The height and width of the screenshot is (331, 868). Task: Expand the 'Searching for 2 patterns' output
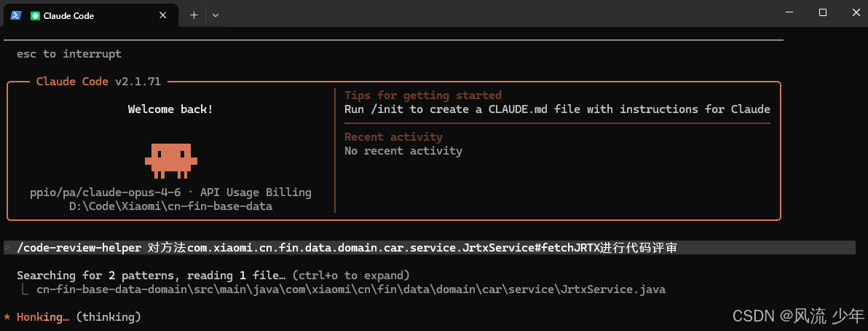pos(213,276)
